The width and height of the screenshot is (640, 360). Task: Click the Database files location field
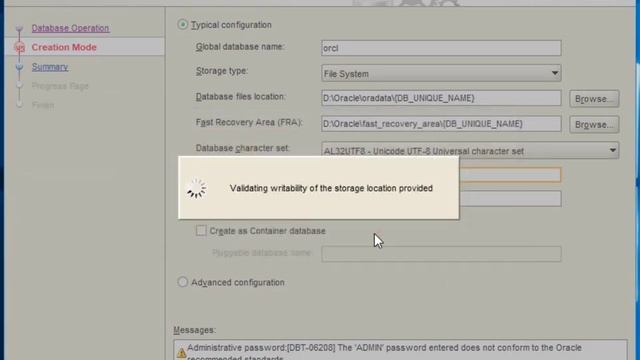pyautogui.click(x=441, y=98)
